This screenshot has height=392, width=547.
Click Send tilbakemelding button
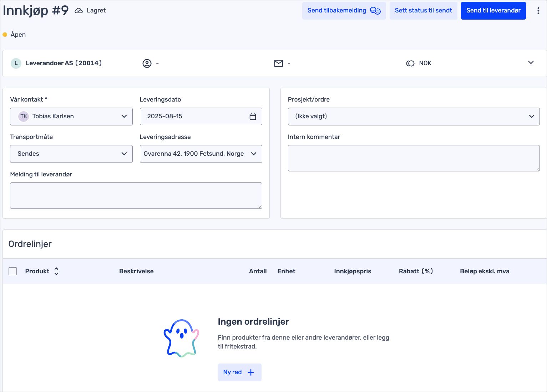[344, 11]
